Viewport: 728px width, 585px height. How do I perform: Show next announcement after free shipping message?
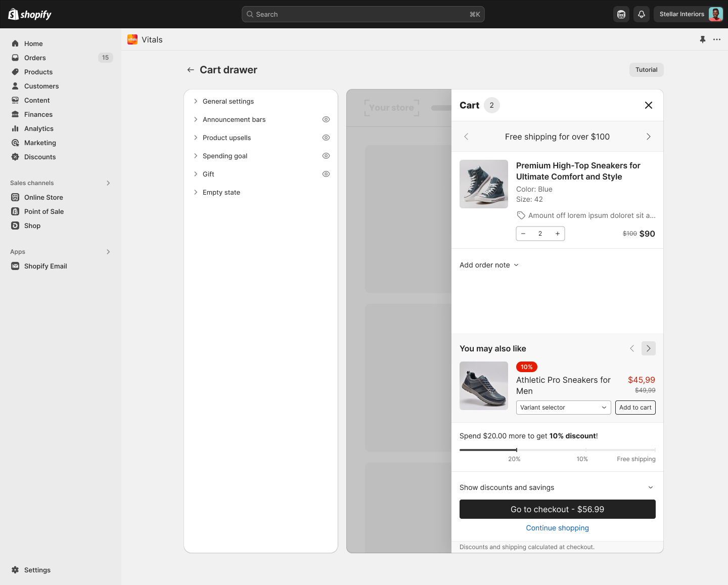click(x=649, y=137)
